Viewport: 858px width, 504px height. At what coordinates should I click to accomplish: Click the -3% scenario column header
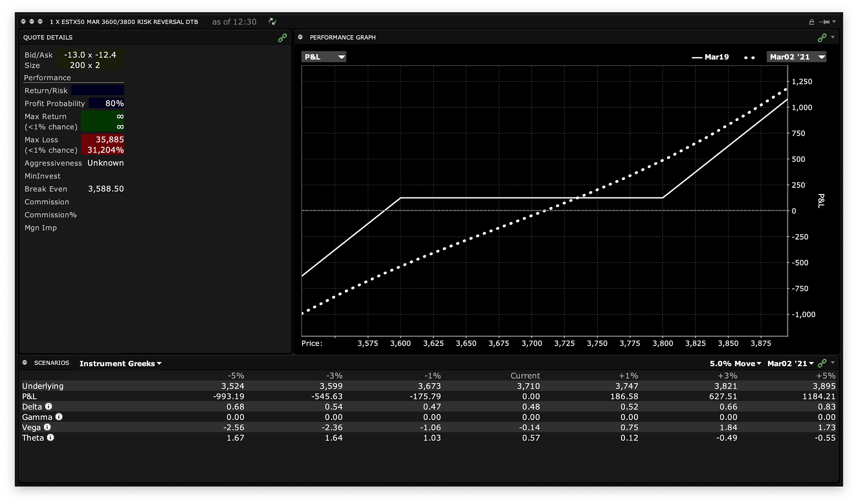pos(334,376)
